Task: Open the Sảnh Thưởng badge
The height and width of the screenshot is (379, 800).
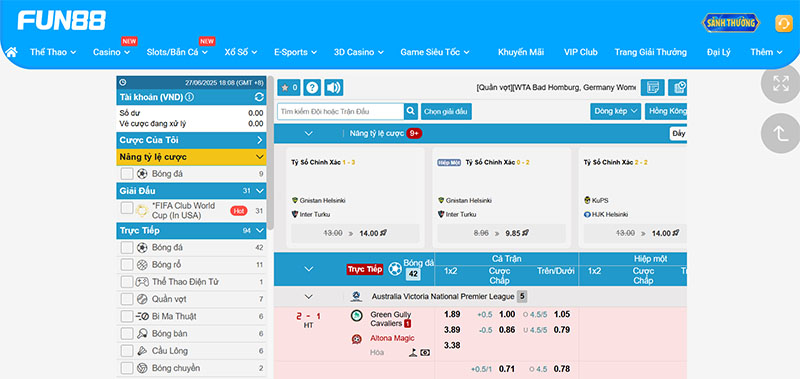Action: click(731, 23)
